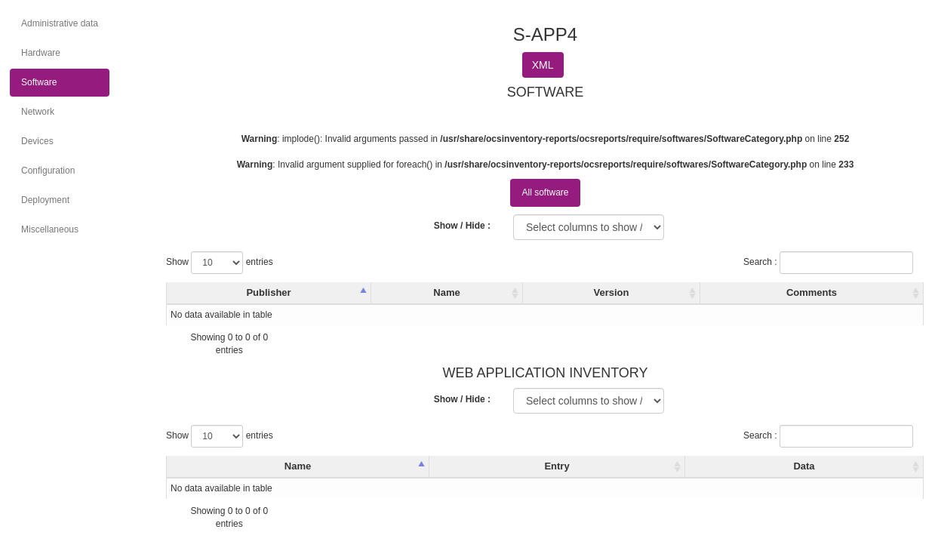Open the entries-per-page selector for the software table
Viewport: 935px width, 560px height.
coord(217,262)
